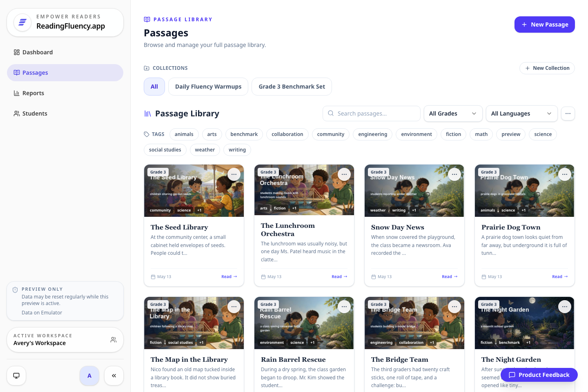Select the Daily Fluency Warmups collection

point(208,87)
